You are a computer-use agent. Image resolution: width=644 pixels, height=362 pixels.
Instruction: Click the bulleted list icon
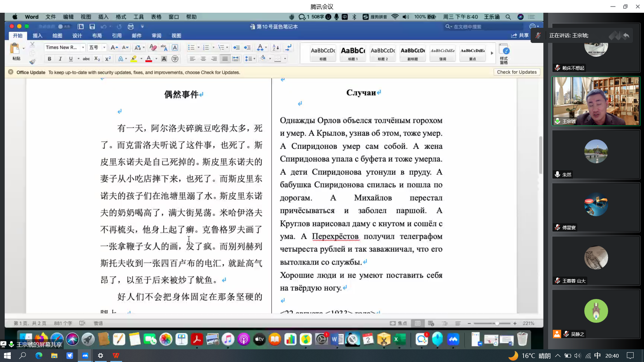(191, 48)
